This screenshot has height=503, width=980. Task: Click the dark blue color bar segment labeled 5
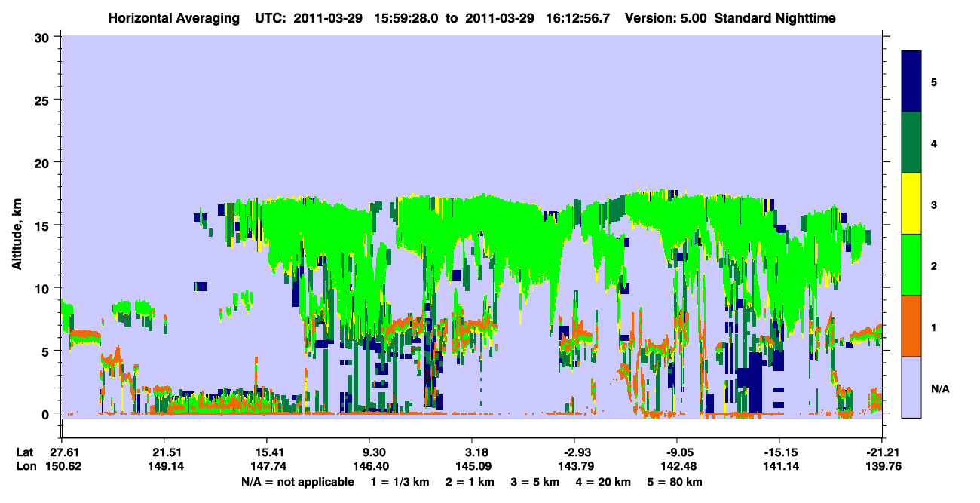pos(911,81)
